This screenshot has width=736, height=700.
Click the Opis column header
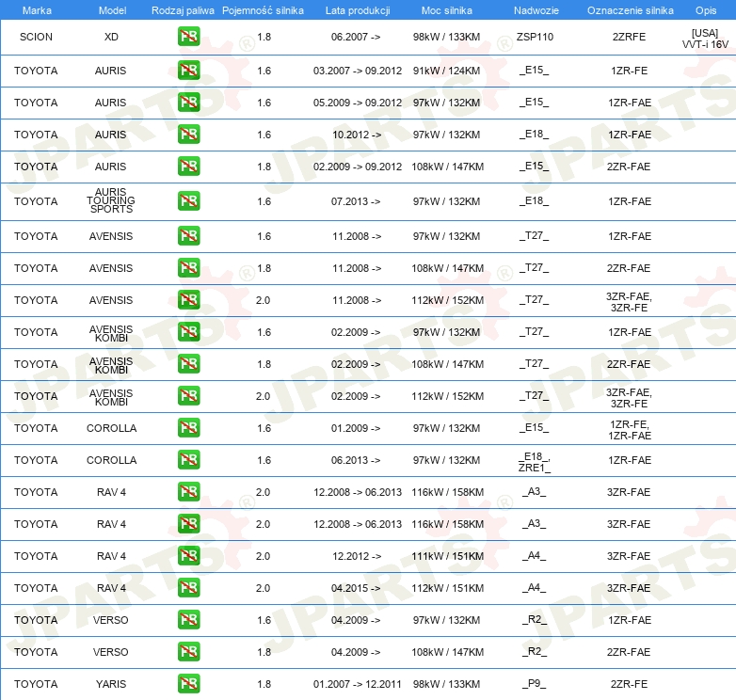(706, 10)
